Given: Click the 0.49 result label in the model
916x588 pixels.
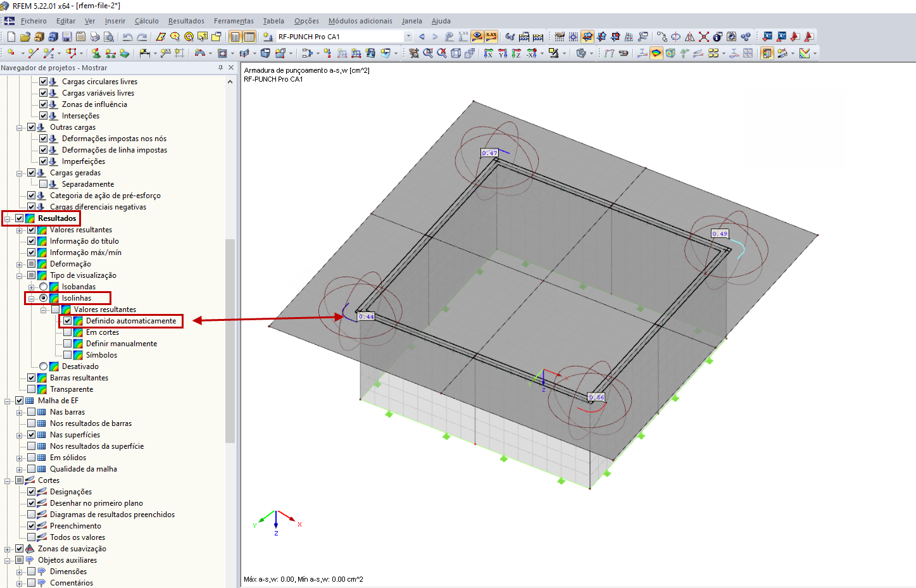Looking at the screenshot, I should click(x=720, y=234).
